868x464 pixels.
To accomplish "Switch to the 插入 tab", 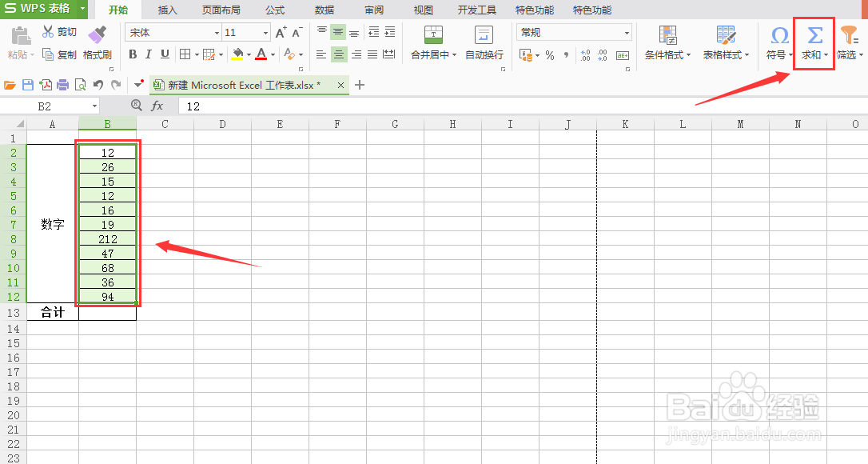I will (167, 10).
